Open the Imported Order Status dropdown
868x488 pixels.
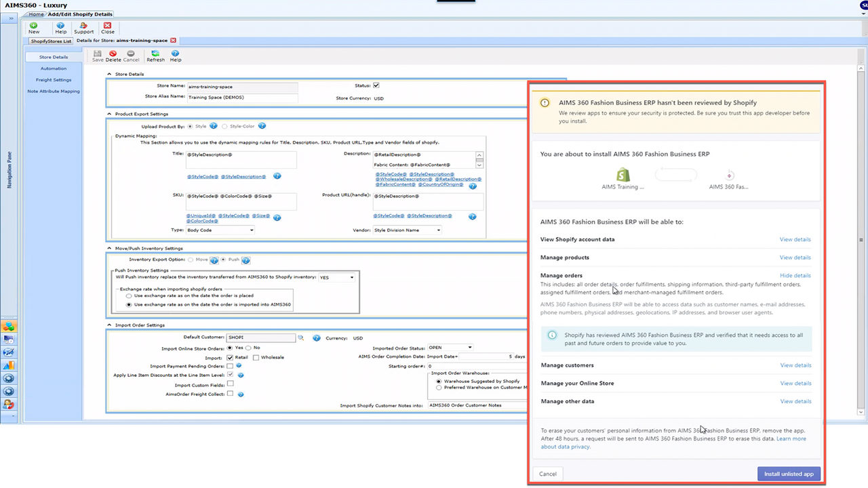point(450,348)
